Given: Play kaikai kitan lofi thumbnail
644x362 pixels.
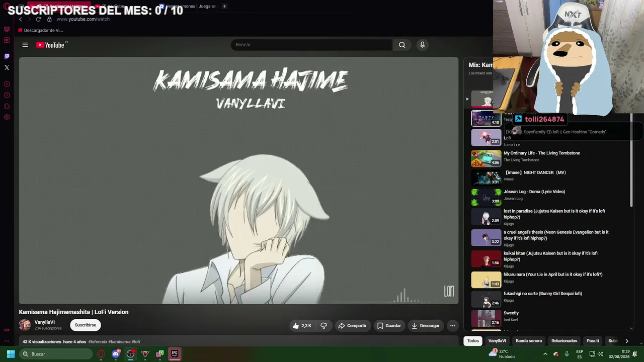Looking at the screenshot, I should [486, 258].
